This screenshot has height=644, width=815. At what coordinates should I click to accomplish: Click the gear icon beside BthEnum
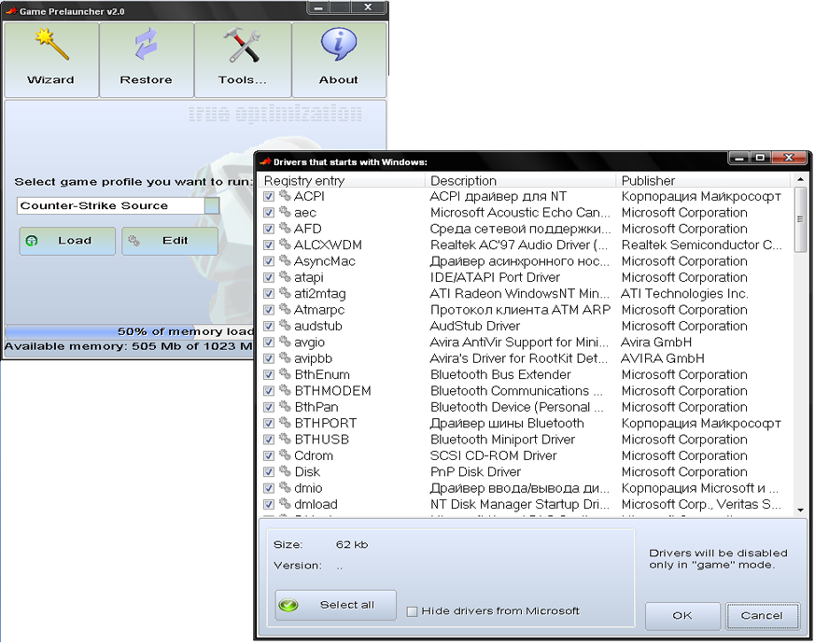click(x=285, y=373)
